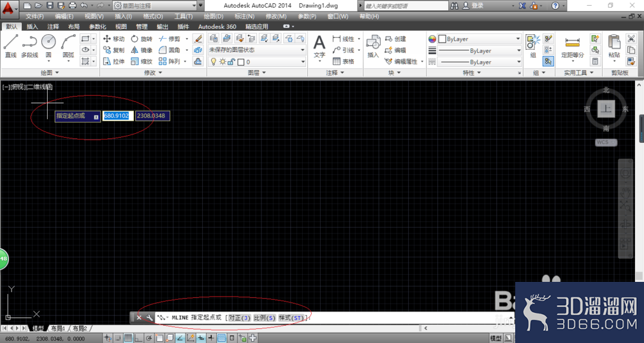Toggle Infer constraints in status bar
Screen dimensions: 644x343
click(107, 338)
